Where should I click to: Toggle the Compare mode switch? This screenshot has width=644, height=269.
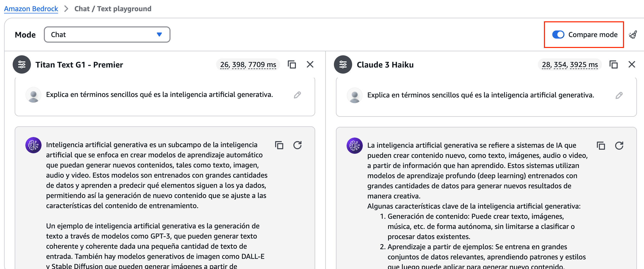[558, 35]
